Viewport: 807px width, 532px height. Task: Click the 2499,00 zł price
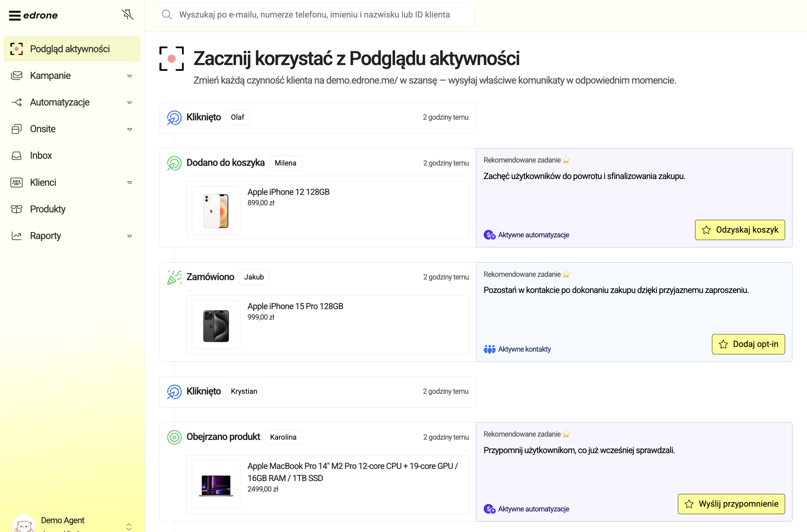tap(263, 489)
